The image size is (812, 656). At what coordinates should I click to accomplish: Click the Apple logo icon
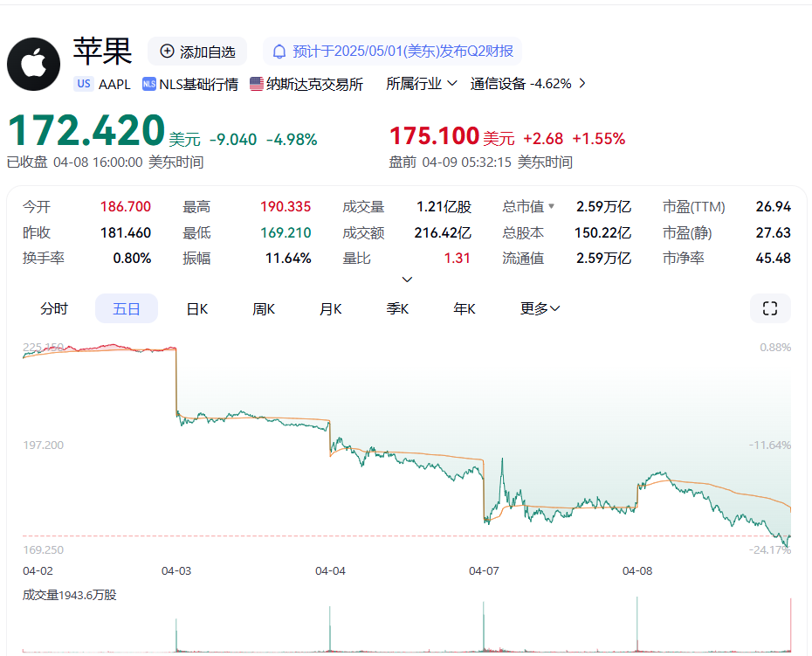pyautogui.click(x=34, y=65)
